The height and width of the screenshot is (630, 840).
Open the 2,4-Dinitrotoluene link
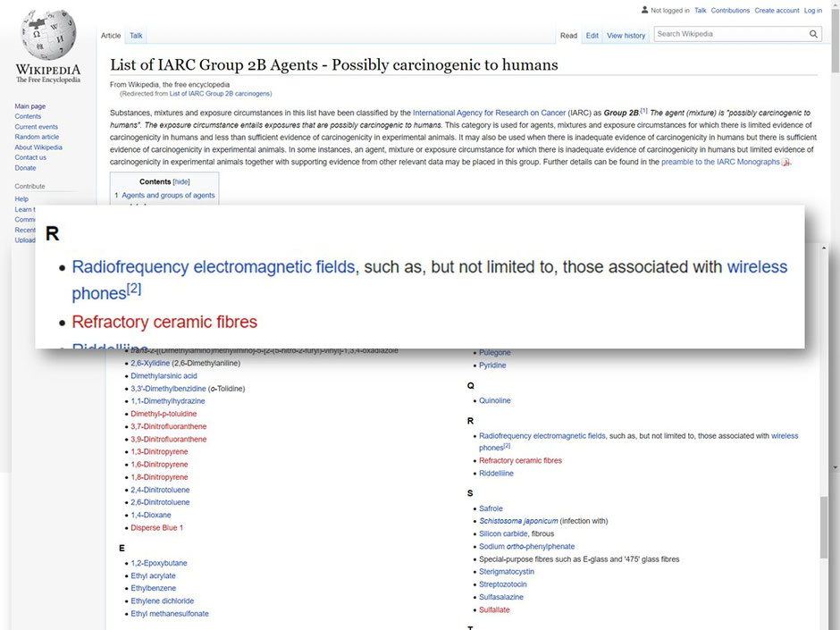[160, 491]
